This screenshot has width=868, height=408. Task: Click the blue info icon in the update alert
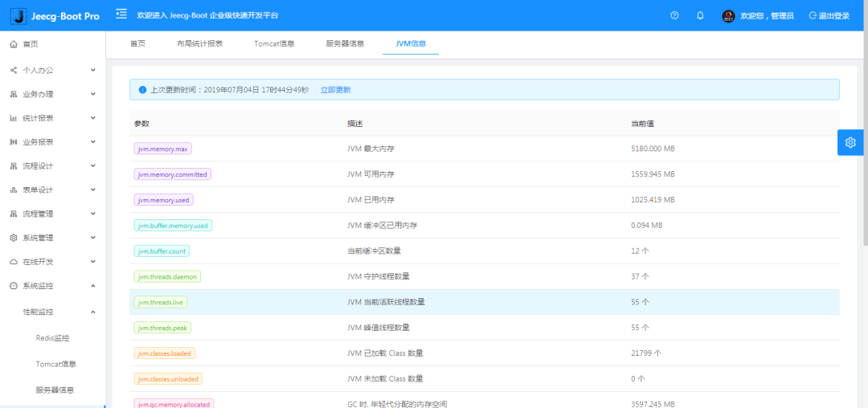coord(142,90)
